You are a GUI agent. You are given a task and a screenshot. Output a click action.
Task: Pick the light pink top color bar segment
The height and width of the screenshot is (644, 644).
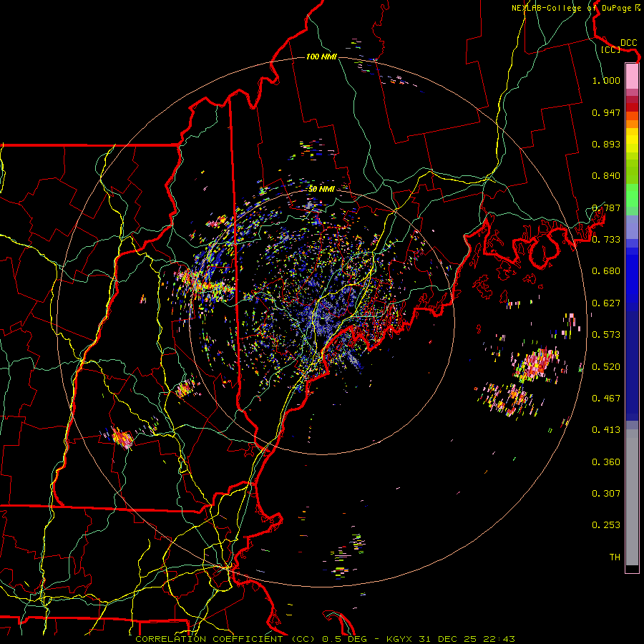[x=632, y=76]
